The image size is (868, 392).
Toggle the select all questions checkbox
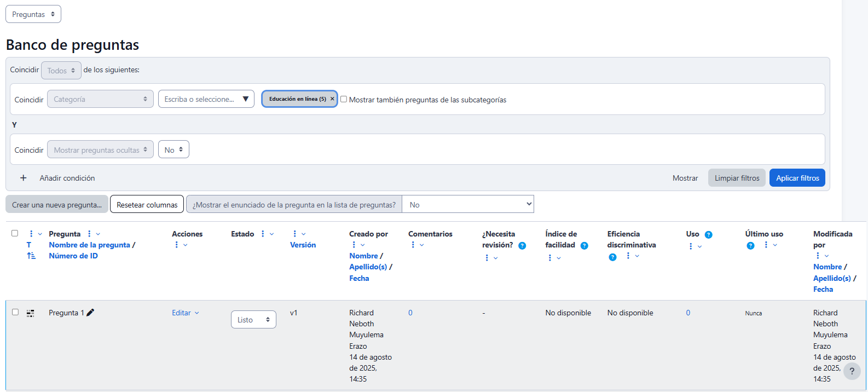(x=15, y=233)
